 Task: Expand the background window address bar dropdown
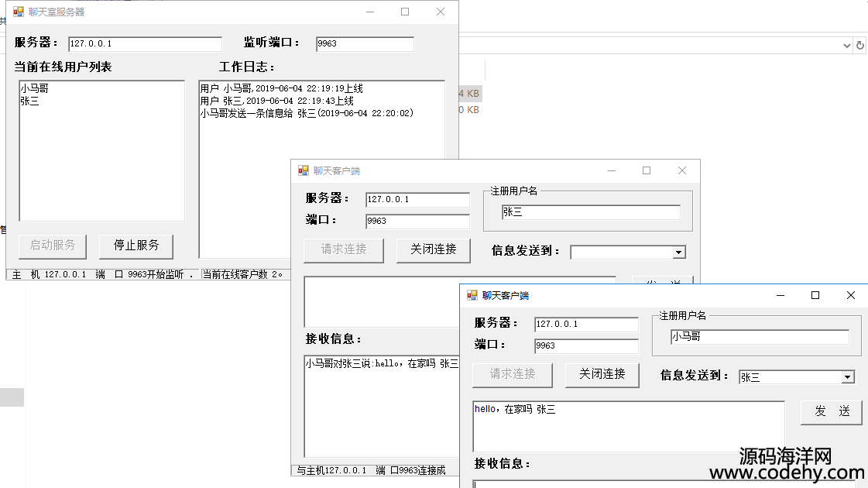coord(846,46)
